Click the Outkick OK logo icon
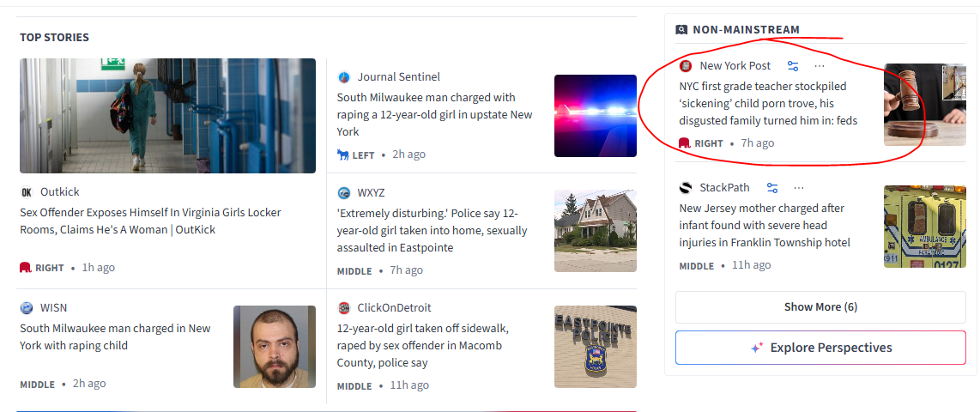 coord(27,192)
